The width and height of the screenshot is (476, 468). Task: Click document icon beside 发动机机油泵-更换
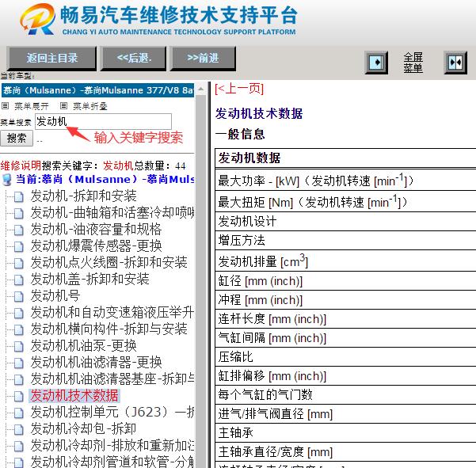click(x=19, y=346)
